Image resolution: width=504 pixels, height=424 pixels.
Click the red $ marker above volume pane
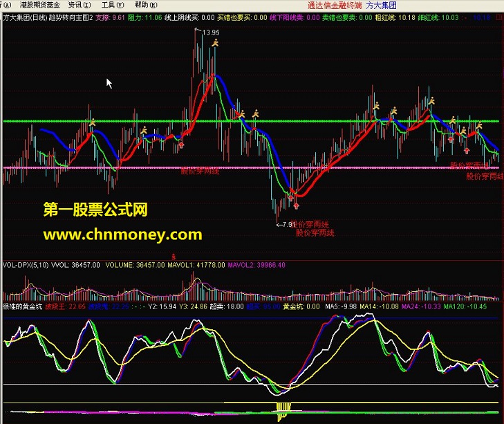click(174, 257)
